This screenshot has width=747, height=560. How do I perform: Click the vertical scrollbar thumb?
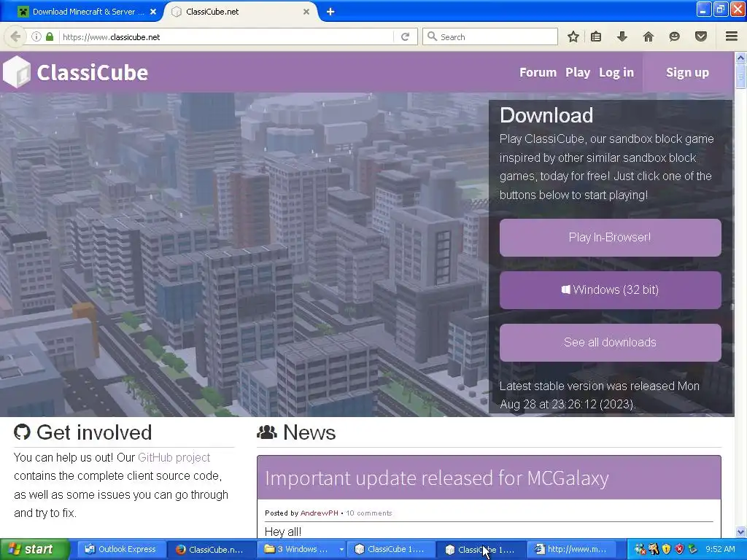coord(740,76)
